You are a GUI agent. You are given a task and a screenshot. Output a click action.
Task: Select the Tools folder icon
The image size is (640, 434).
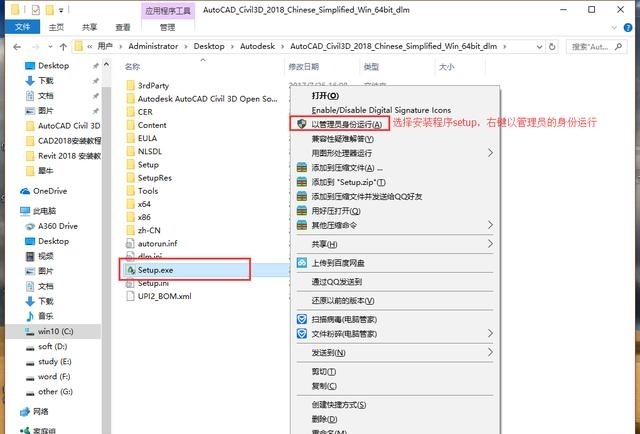[x=131, y=191]
